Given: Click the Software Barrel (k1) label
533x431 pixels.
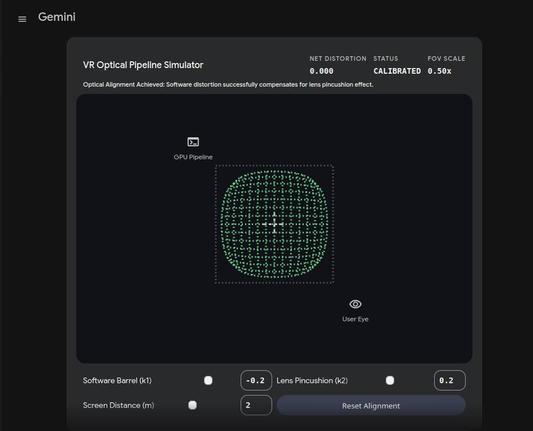Looking at the screenshot, I should [117, 380].
